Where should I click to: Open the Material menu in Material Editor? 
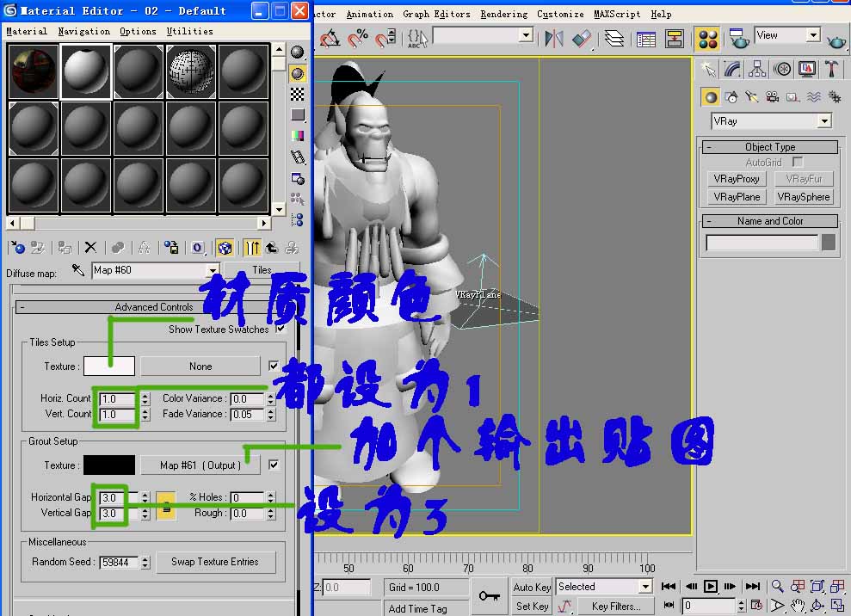27,30
